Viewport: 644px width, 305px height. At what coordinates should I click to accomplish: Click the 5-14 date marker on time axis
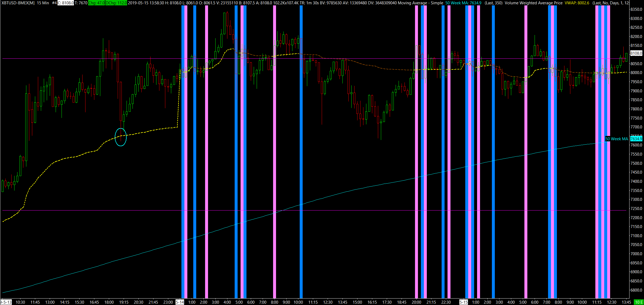click(180, 302)
